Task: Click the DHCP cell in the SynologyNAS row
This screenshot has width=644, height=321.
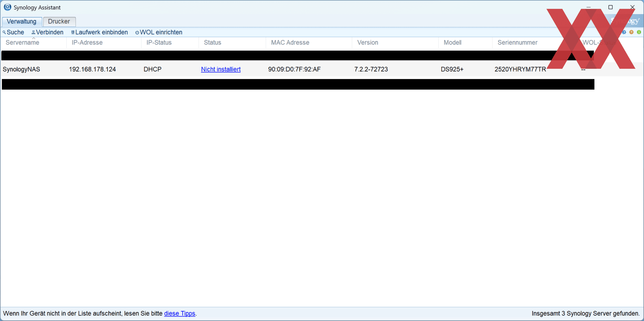Action: click(x=153, y=69)
